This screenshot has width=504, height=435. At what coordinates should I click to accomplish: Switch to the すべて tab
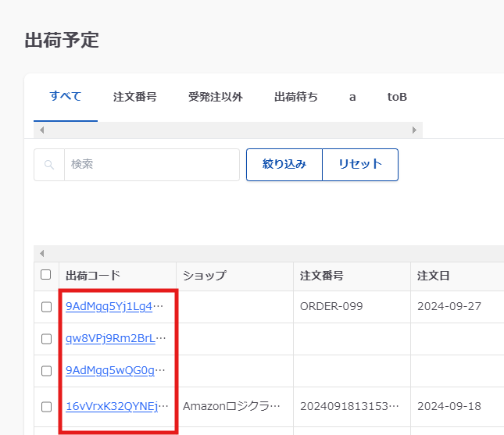66,97
